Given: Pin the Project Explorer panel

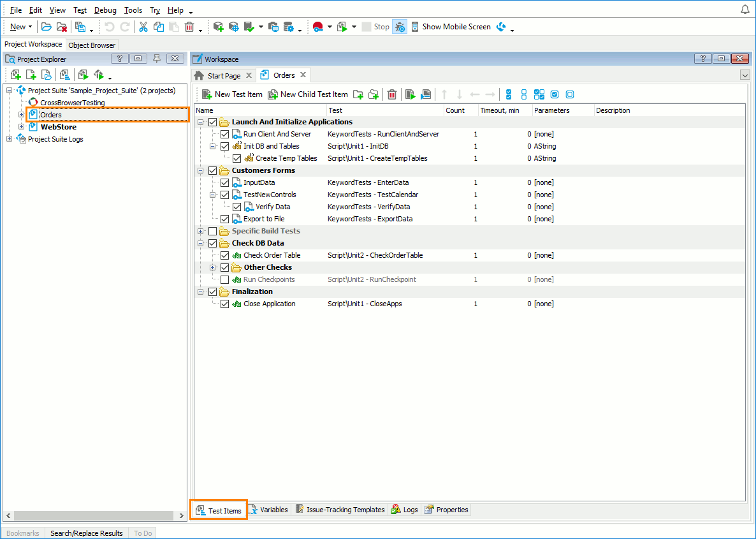Looking at the screenshot, I should (x=156, y=59).
